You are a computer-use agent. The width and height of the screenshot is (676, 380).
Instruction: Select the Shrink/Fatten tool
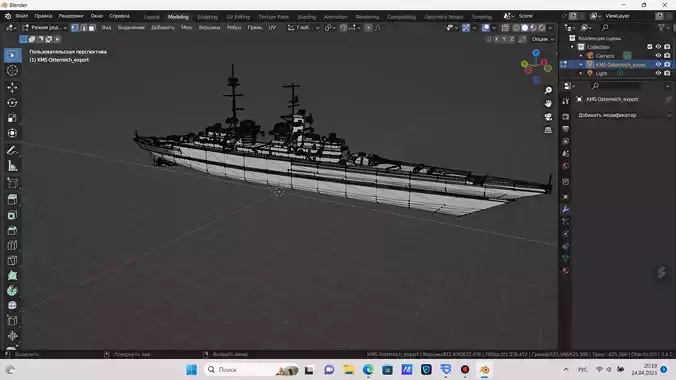pyautogui.click(x=12, y=336)
